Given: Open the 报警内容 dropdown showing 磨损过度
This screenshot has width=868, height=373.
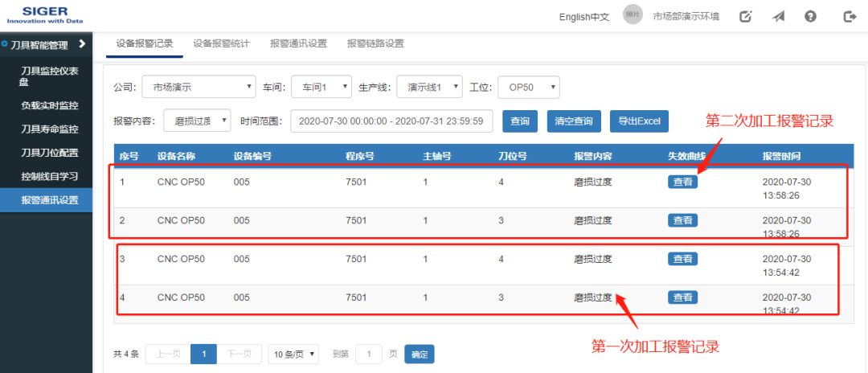Looking at the screenshot, I should pos(197,120).
